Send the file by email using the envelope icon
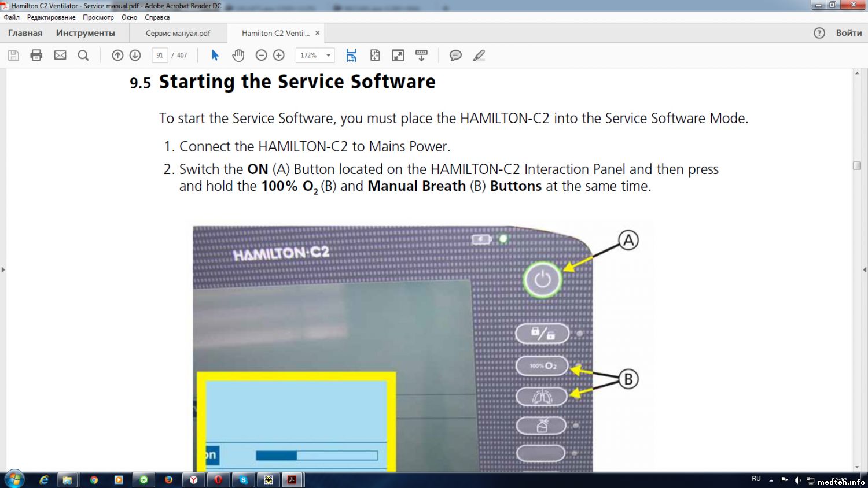This screenshot has width=868, height=488. pyautogui.click(x=60, y=56)
